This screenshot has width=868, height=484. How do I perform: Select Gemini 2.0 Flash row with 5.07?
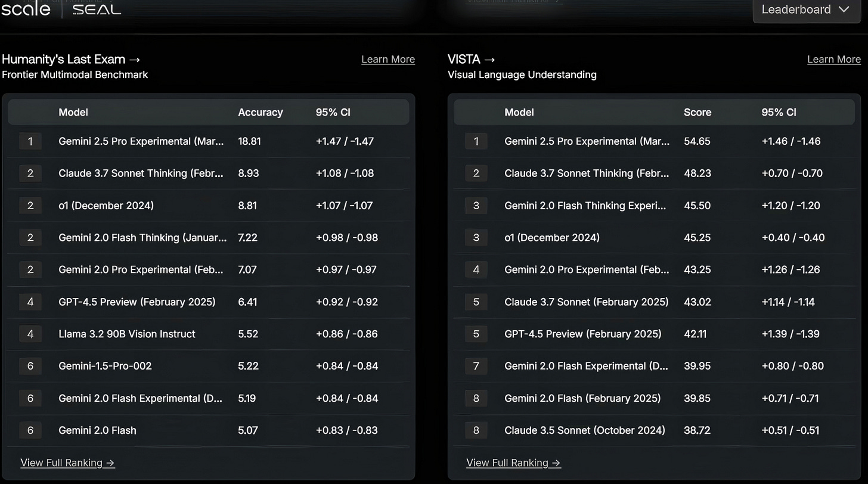coord(209,430)
